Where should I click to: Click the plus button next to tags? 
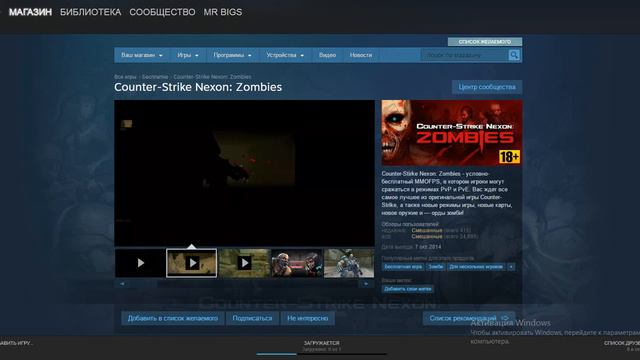(x=511, y=267)
